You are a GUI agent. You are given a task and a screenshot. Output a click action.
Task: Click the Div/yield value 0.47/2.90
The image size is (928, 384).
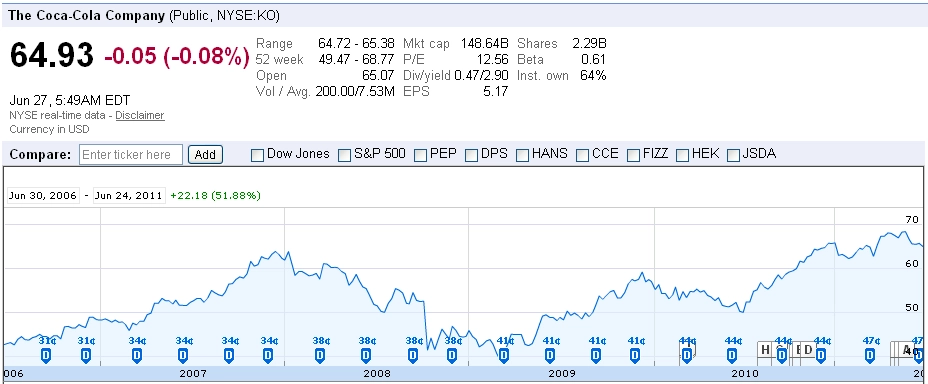click(x=481, y=76)
